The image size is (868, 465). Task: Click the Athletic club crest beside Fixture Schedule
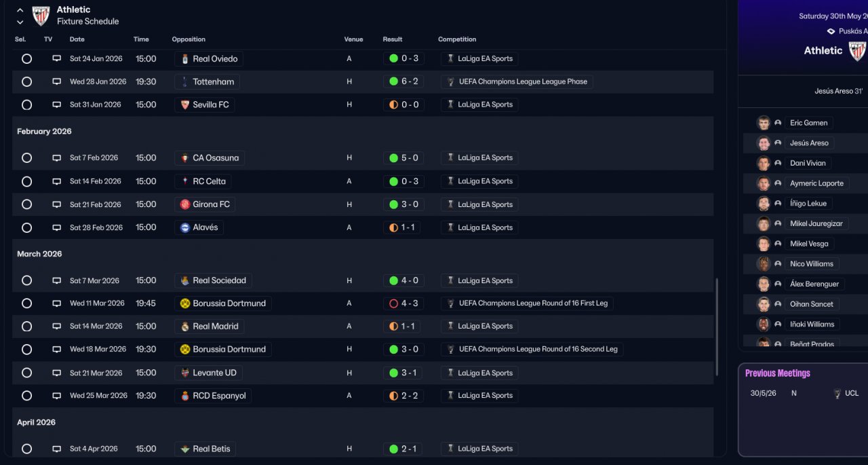pyautogui.click(x=41, y=15)
